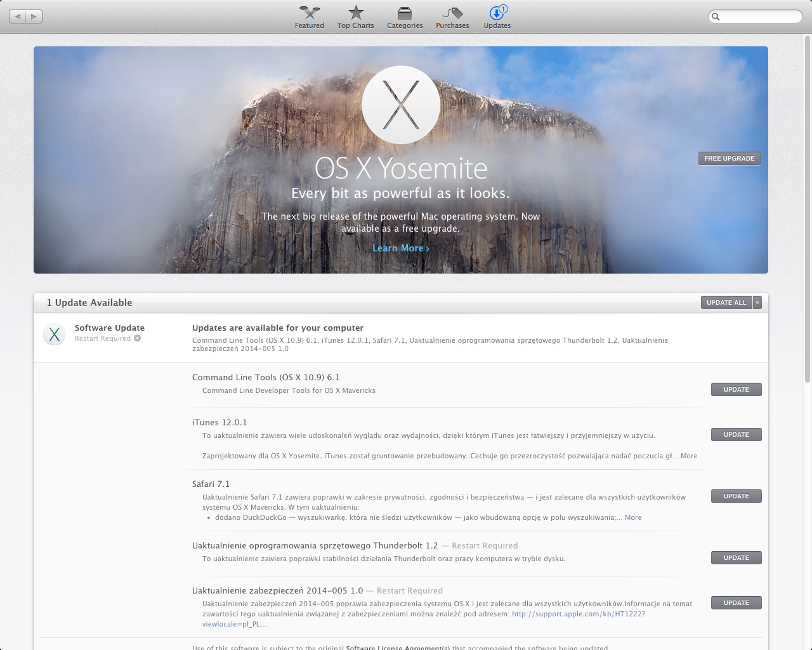
Task: Select the 'Command Line Tools (OS X 10.9) 6.1' title
Action: [266, 377]
